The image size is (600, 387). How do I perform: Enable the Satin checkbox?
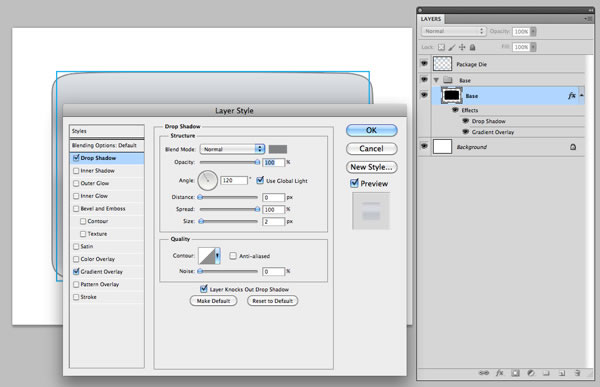point(76,247)
